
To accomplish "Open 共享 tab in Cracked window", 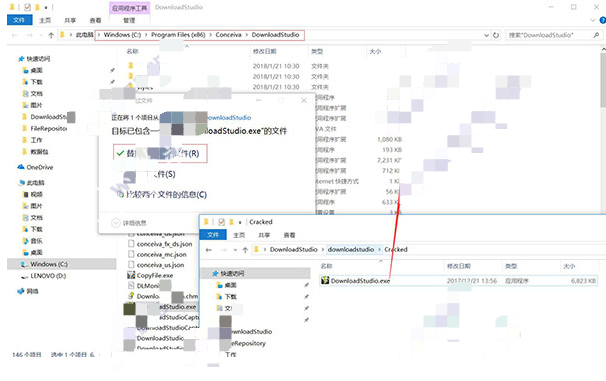I will pos(264,235).
